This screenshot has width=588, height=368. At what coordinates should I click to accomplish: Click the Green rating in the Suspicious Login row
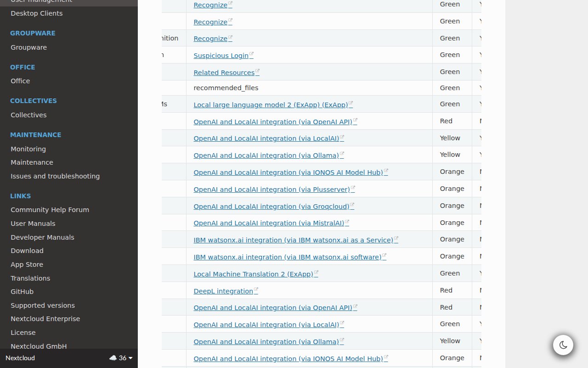point(450,55)
